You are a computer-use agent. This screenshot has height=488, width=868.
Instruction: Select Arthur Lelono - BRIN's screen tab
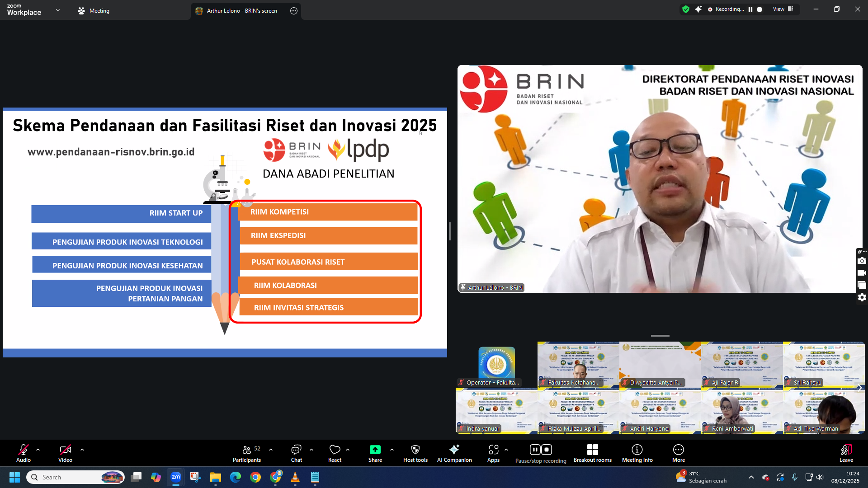click(x=242, y=11)
